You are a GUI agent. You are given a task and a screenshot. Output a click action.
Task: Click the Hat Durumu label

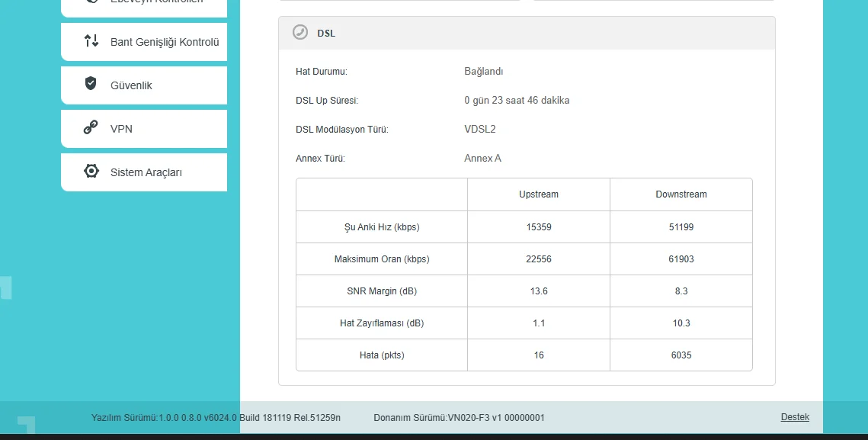[321, 72]
